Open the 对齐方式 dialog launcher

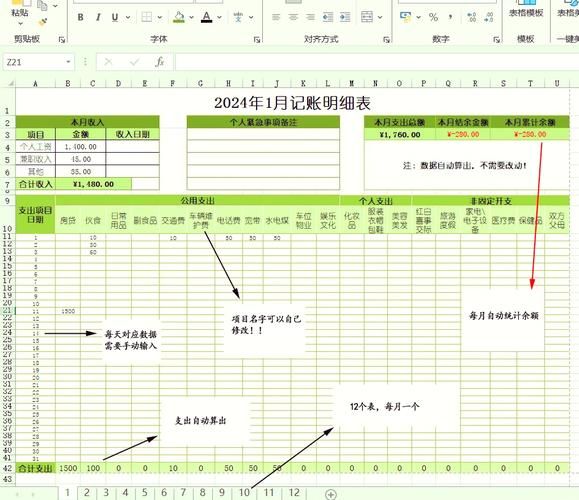point(387,39)
